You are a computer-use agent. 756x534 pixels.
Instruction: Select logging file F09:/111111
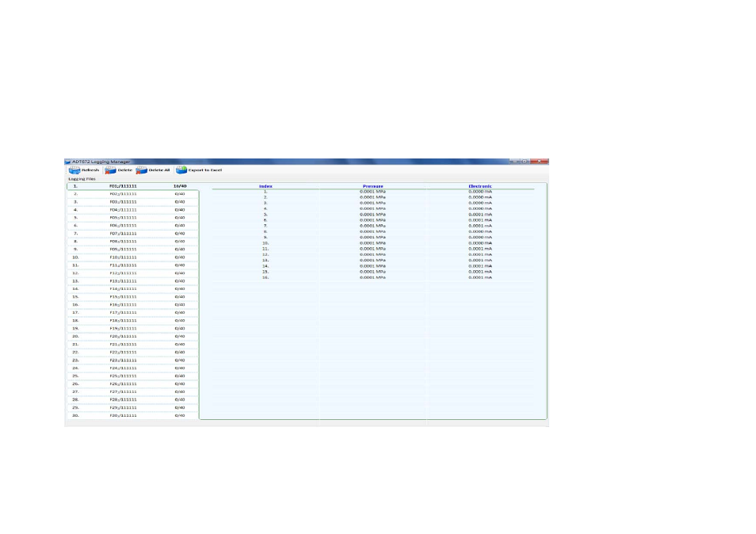132,249
